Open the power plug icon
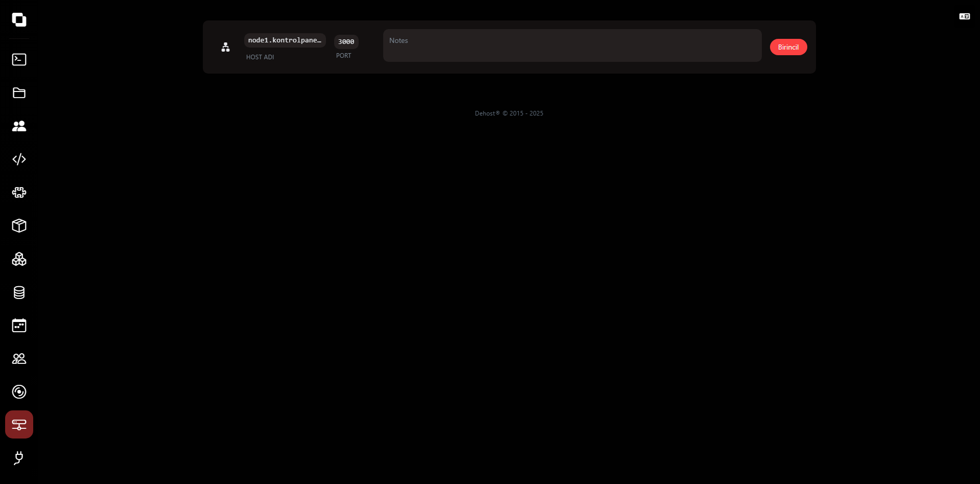Image resolution: width=980 pixels, height=484 pixels. tap(19, 458)
